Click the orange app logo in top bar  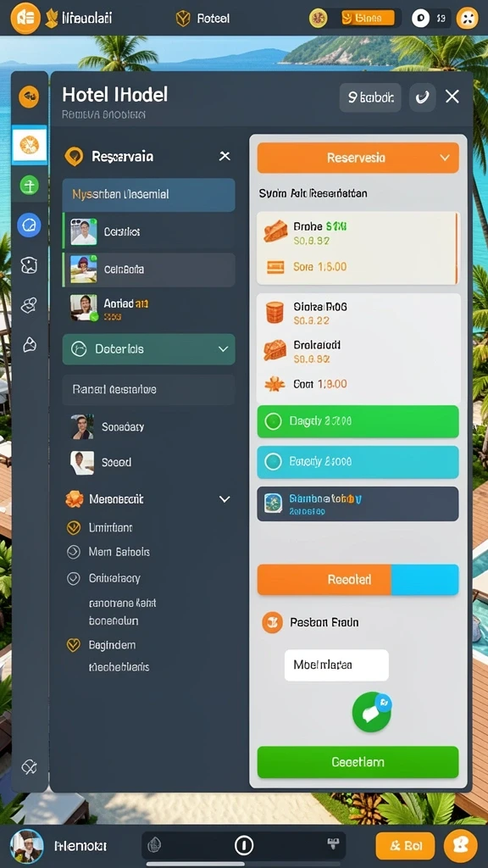point(25,19)
